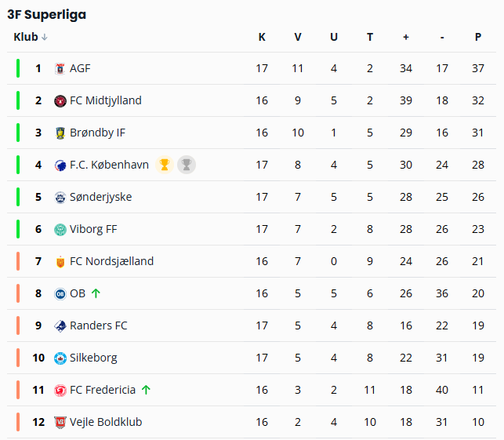Click the V wins column header

(x=298, y=37)
